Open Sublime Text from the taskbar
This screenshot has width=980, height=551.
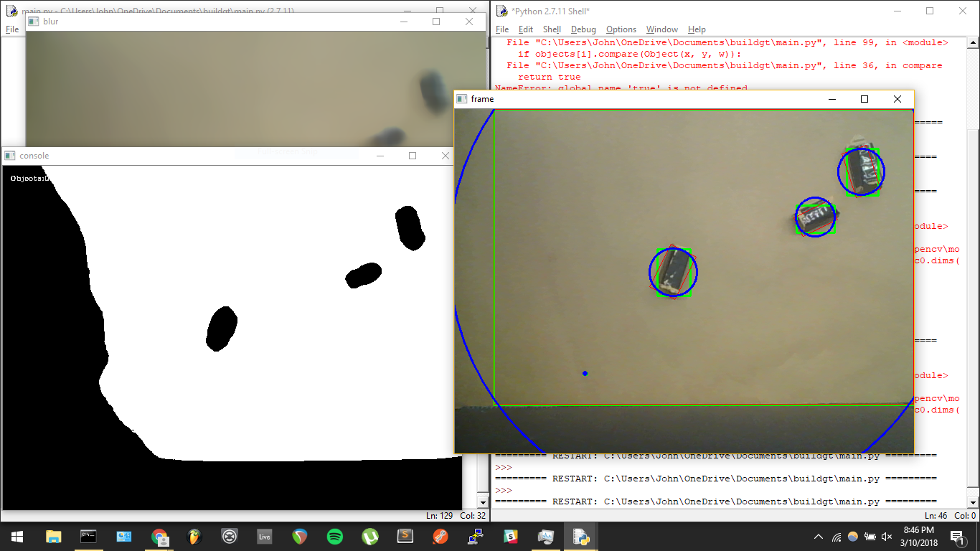(405, 536)
